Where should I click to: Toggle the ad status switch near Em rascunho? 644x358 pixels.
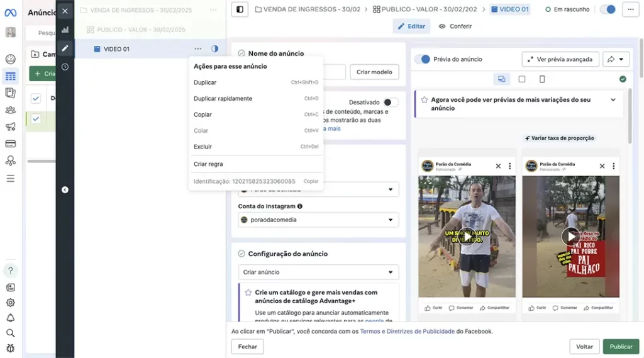608,9
